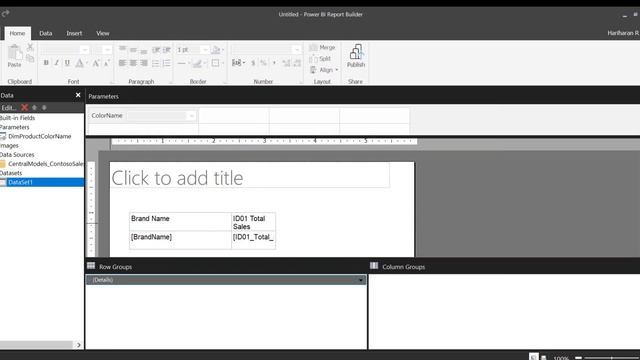Select the Brand Name header cell
Screen dimensions: 640x360
(x=180, y=222)
